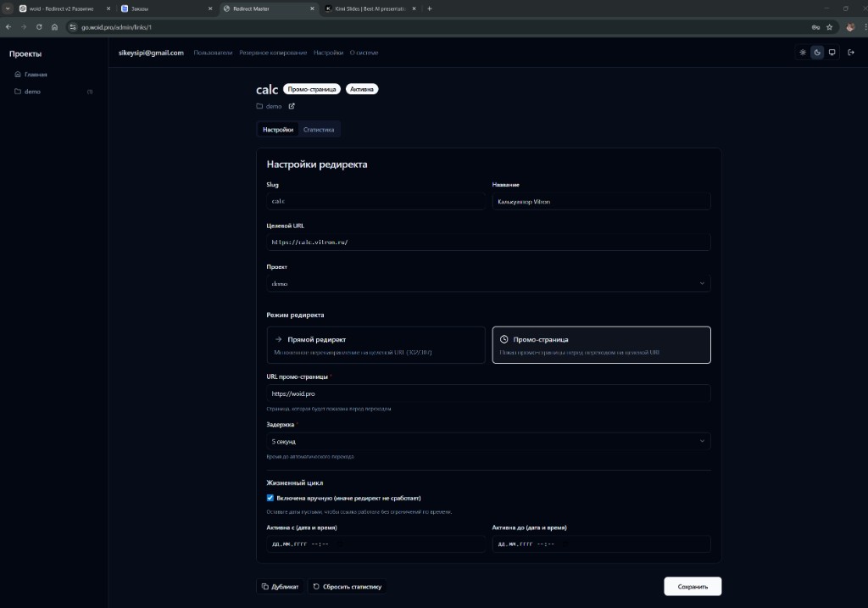Open the browser tab search dropdown
868x608 pixels.
8,8
